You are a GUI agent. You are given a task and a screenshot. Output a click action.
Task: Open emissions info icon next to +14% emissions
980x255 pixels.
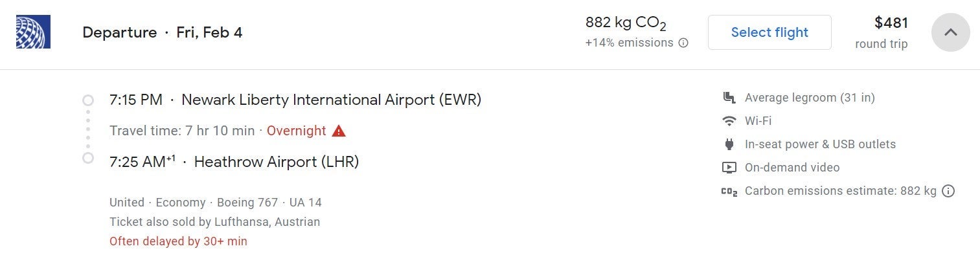tap(683, 43)
